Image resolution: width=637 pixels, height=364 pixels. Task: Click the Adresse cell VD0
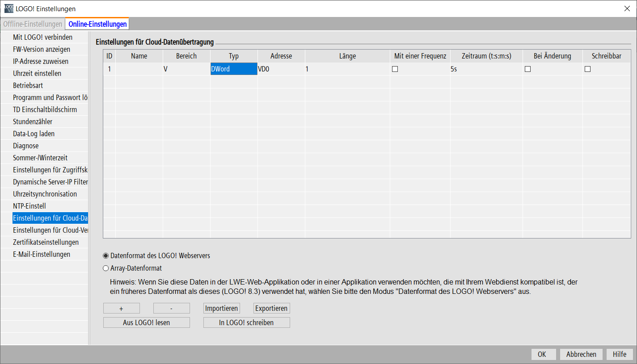[281, 69]
